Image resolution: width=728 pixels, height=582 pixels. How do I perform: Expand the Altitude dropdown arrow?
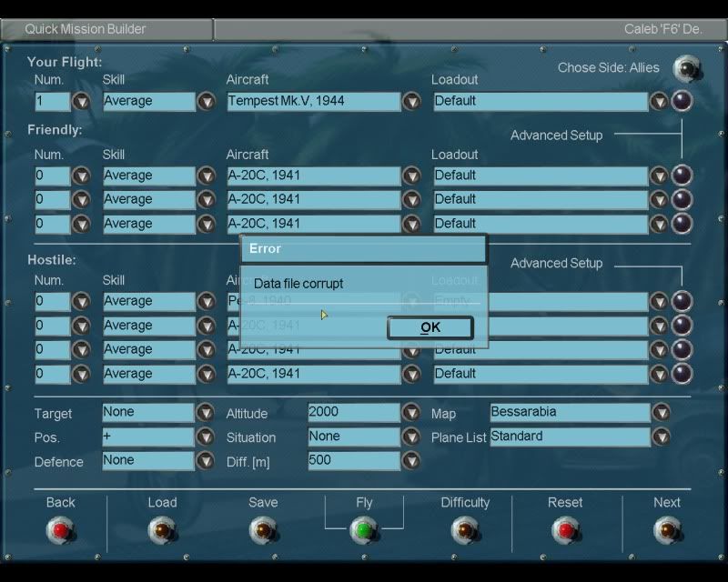pyautogui.click(x=411, y=412)
